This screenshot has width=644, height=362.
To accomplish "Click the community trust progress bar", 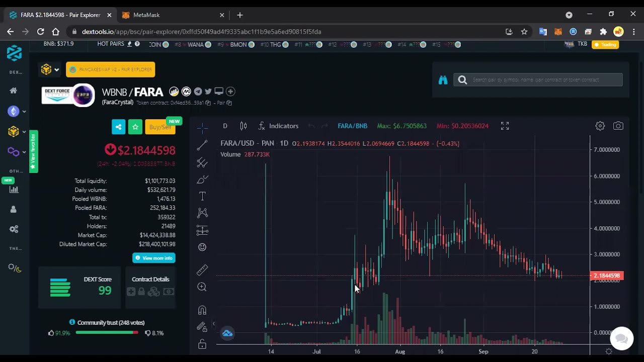I will (107, 333).
